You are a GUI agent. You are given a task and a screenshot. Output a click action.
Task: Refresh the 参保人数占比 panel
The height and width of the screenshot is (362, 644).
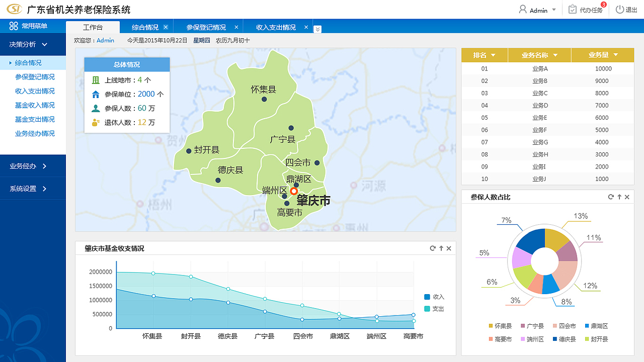pos(611,197)
